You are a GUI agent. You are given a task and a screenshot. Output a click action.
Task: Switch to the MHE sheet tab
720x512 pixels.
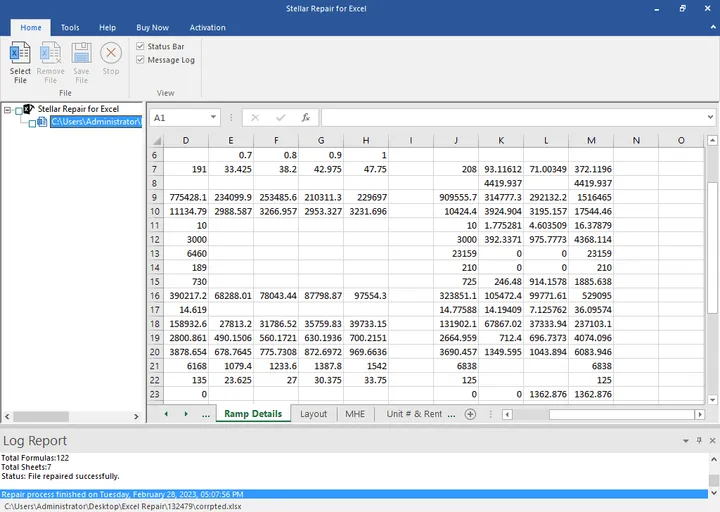[x=355, y=414]
